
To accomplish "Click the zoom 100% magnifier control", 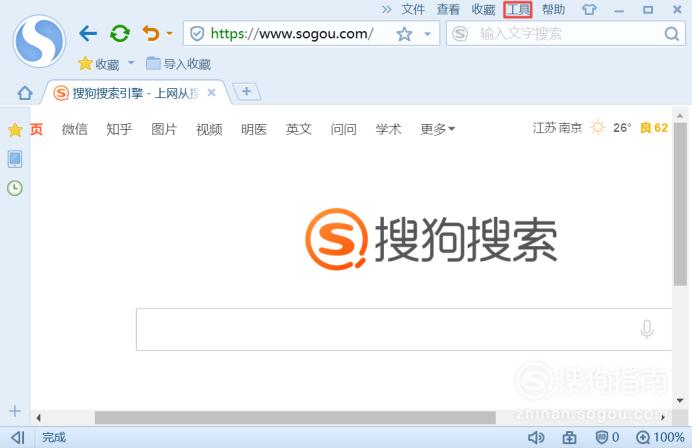I will tap(660, 437).
